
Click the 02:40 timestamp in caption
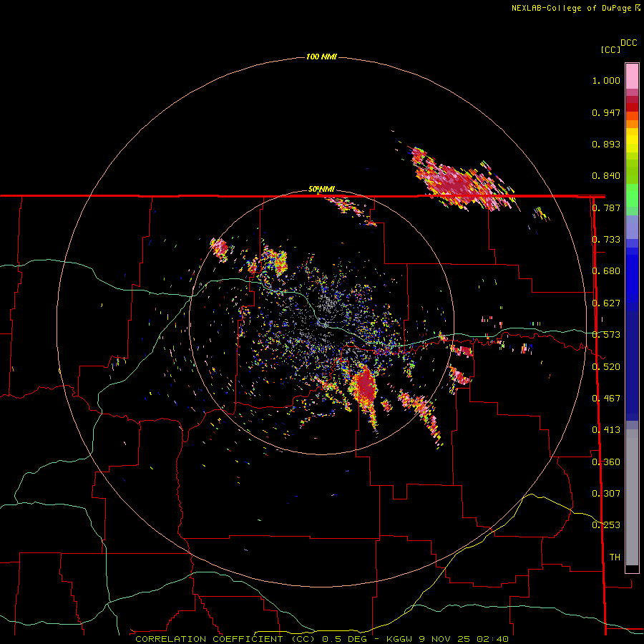pos(492,639)
